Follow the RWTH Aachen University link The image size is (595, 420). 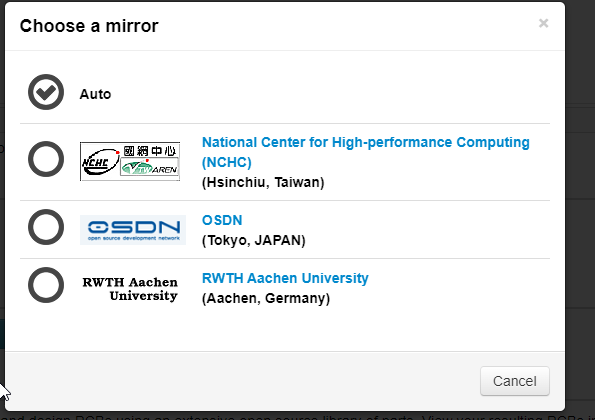(285, 278)
